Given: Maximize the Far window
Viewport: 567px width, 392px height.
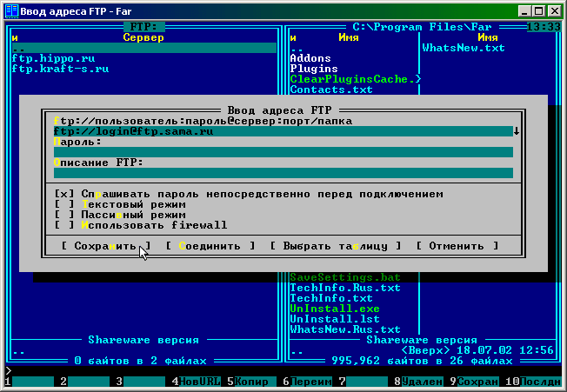Looking at the screenshot, I should [x=539, y=11].
